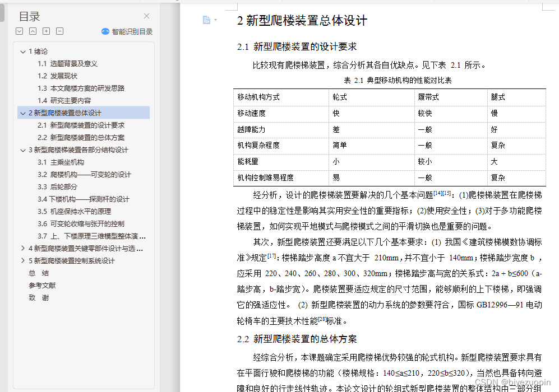The width and height of the screenshot is (559, 392).
Task: Collapse the 1 绪论 chapter node
Action: click(x=23, y=52)
